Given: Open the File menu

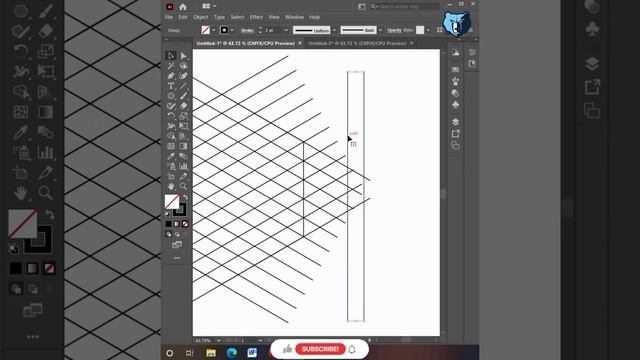Looking at the screenshot, I should click(x=169, y=17).
